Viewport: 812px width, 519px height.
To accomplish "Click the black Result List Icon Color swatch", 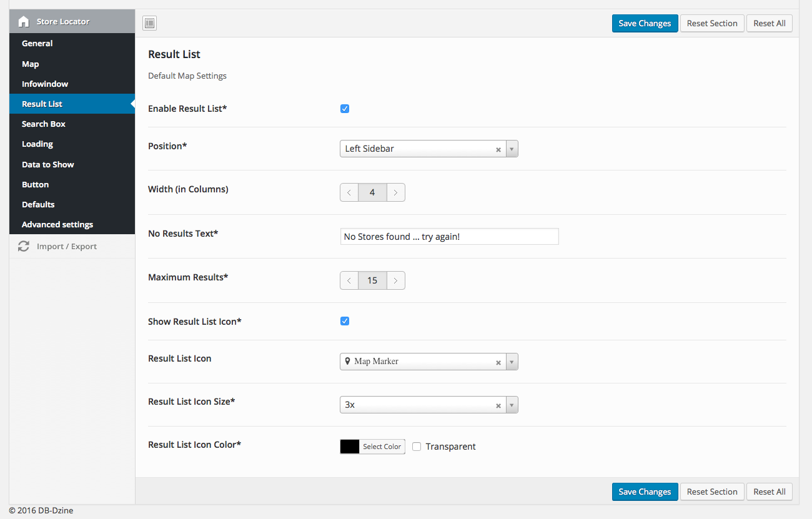I will [350, 447].
